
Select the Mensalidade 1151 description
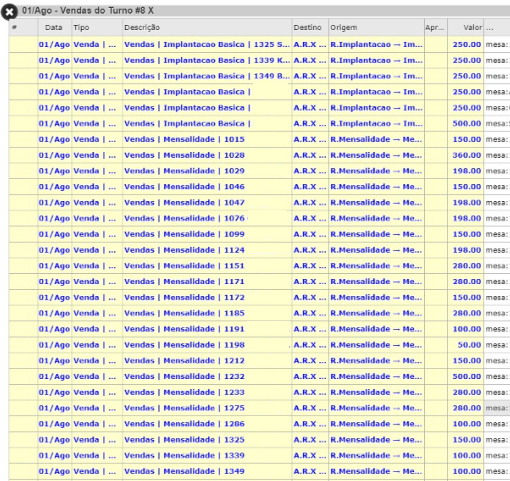pyautogui.click(x=184, y=266)
